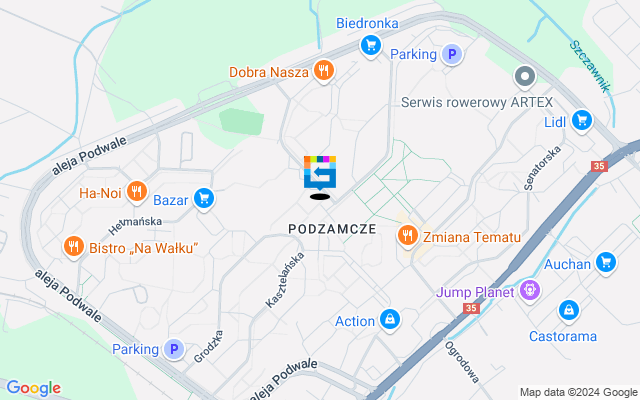
Task: Open the Action shopping bag marker
Action: click(390, 320)
